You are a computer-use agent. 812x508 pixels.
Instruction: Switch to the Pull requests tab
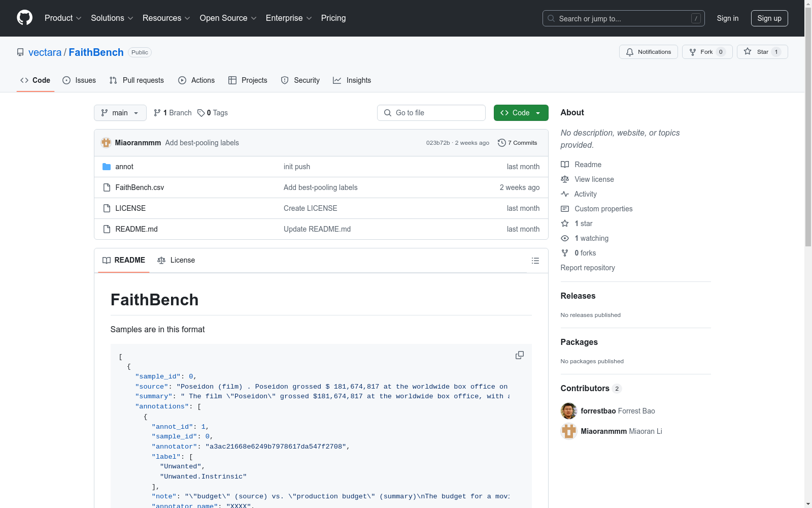137,80
